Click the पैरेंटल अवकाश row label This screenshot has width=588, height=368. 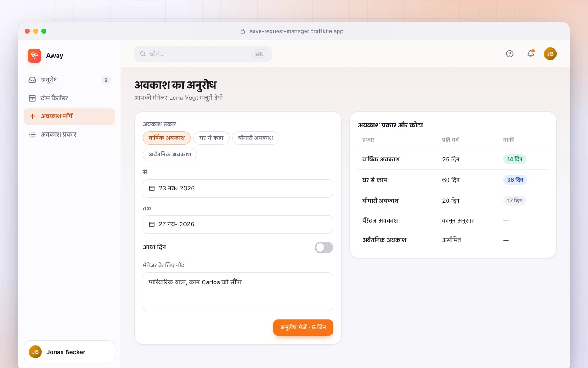380,221
